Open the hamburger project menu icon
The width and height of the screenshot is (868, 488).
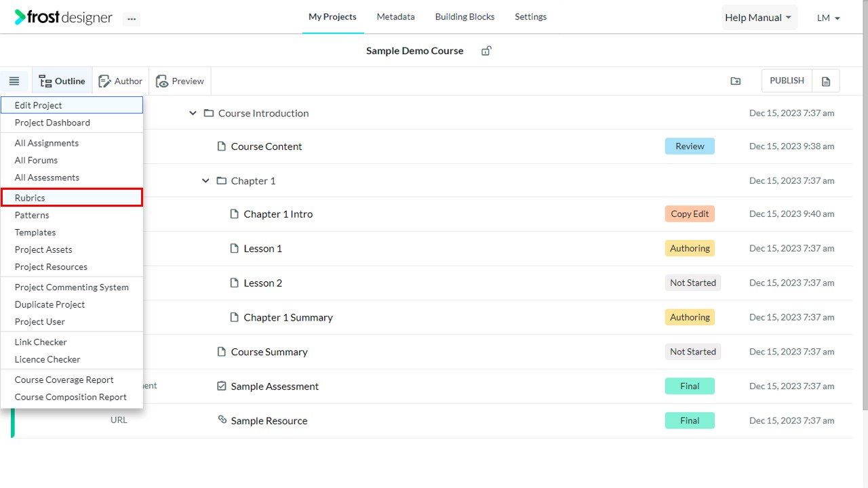pyautogui.click(x=14, y=81)
